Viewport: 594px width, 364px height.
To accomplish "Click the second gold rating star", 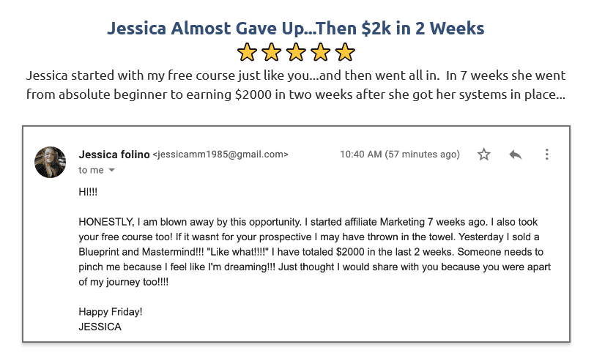I will coord(272,52).
